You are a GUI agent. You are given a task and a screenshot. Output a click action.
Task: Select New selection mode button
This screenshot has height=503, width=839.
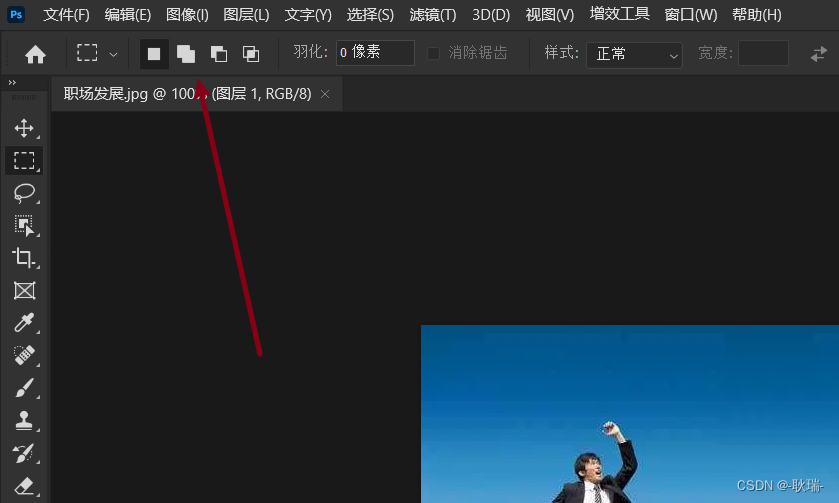click(x=154, y=54)
